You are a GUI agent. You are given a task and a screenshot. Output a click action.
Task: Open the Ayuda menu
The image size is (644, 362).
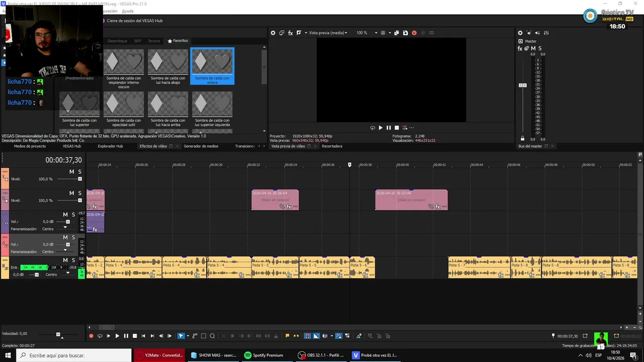(128, 11)
